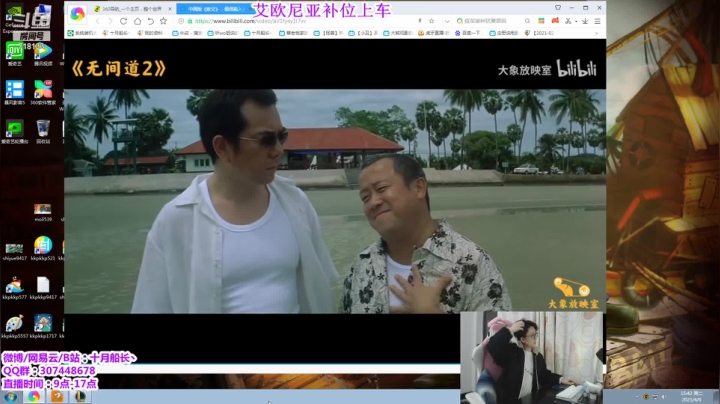This screenshot has height=404, width=720.
Task: Reload the bilibili page
Action: click(x=124, y=21)
